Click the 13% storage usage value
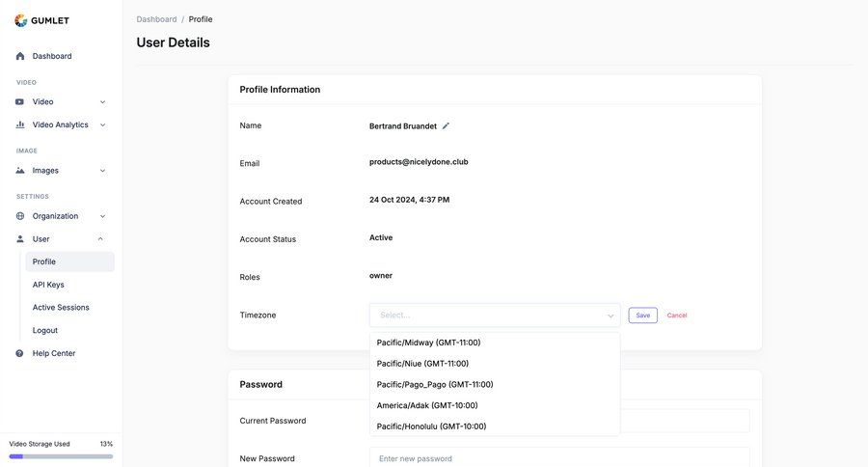Viewport: 868px width, 467px height. 106,444
